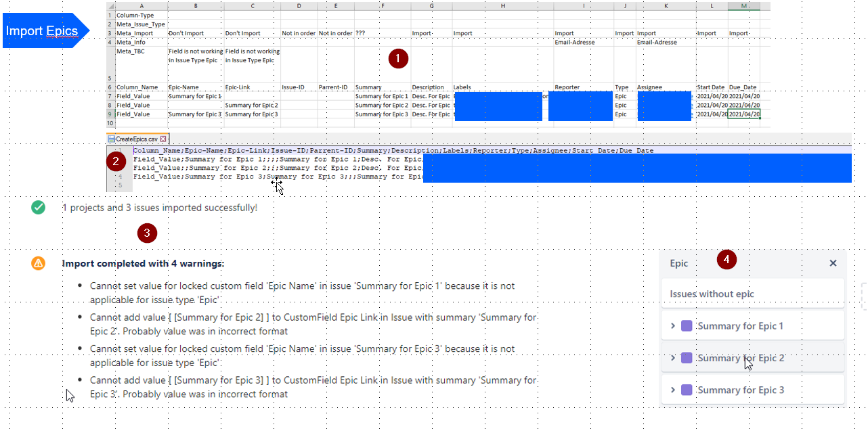This screenshot has height=433, width=868.
Task: Select 'Email-Adresse' cell in column K
Action: tap(666, 42)
